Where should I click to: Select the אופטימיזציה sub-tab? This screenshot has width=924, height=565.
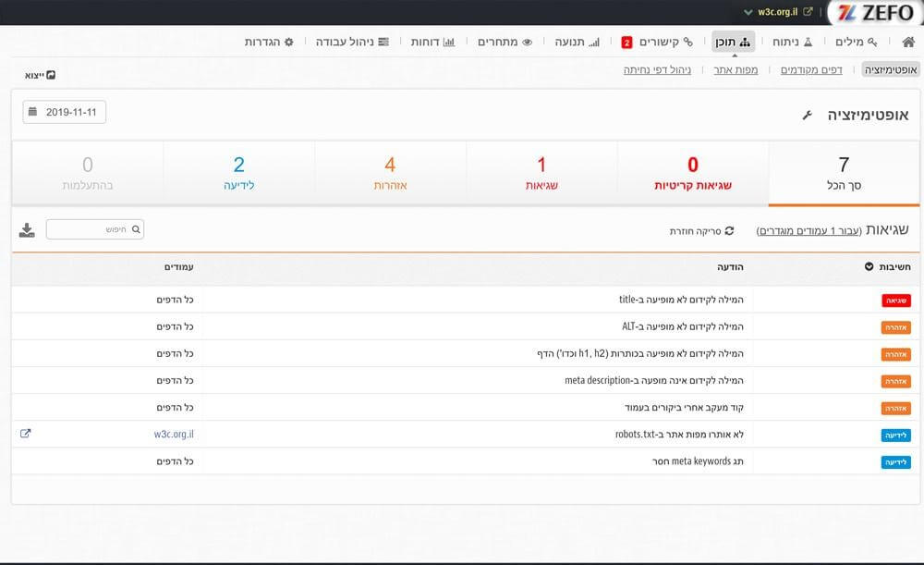891,69
